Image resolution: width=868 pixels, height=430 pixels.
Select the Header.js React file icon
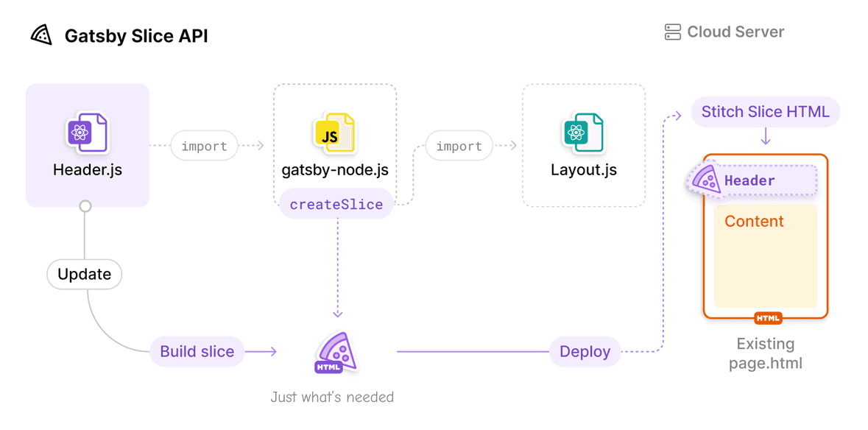pos(87,134)
